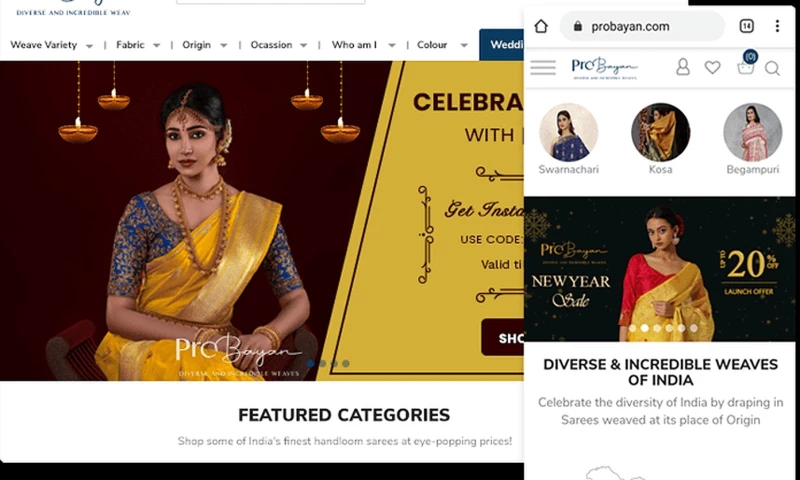Open the mobile hamburger menu

tap(543, 67)
